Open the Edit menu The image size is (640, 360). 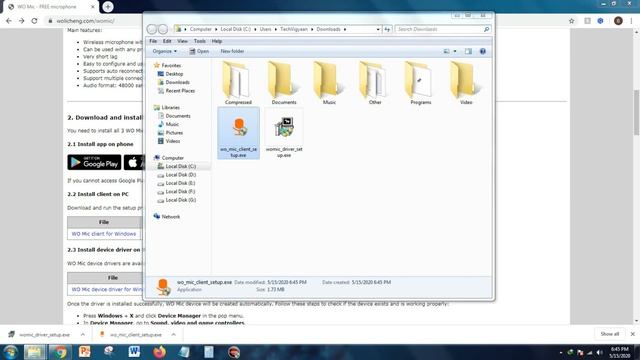click(x=167, y=41)
